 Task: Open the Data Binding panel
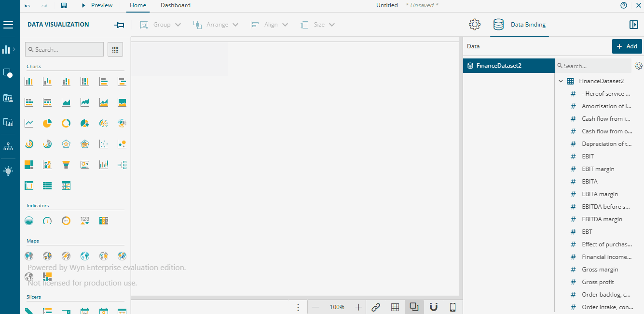point(519,24)
